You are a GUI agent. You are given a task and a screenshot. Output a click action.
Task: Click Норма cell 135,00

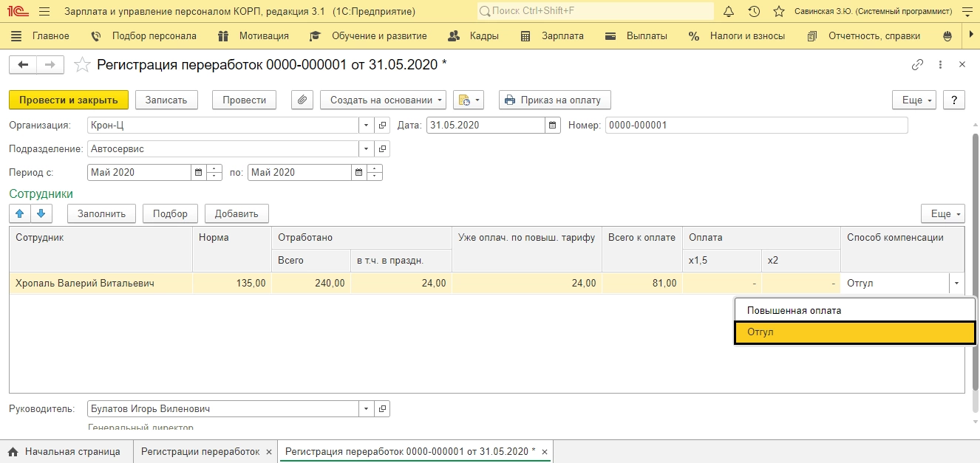[232, 284]
